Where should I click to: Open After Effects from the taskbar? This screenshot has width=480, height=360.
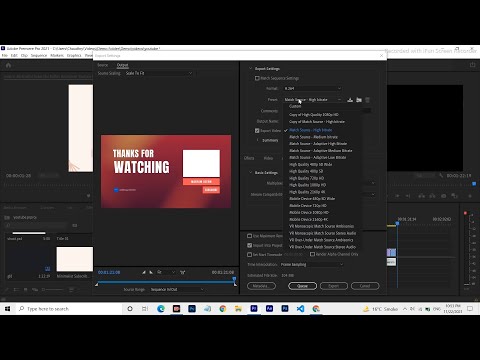point(269,309)
